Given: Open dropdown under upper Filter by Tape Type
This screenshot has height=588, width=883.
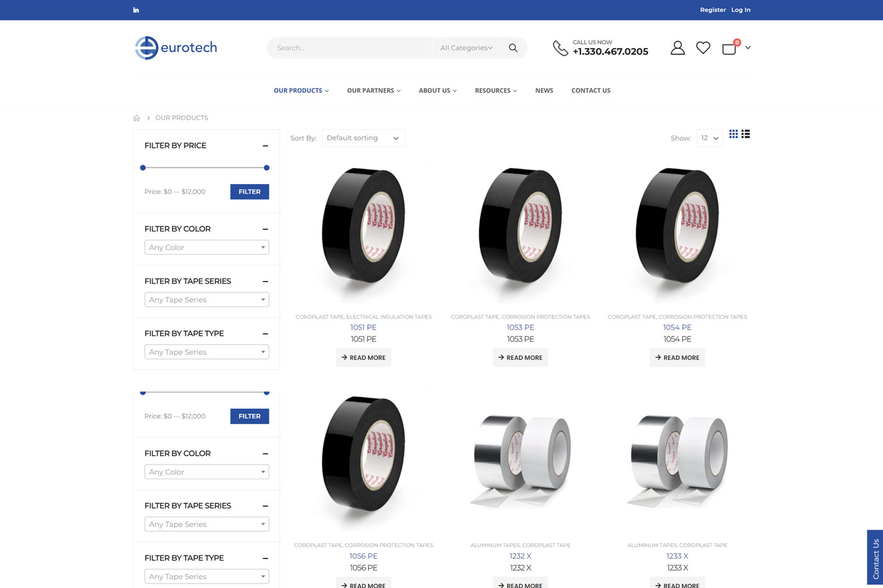Looking at the screenshot, I should click(207, 353).
